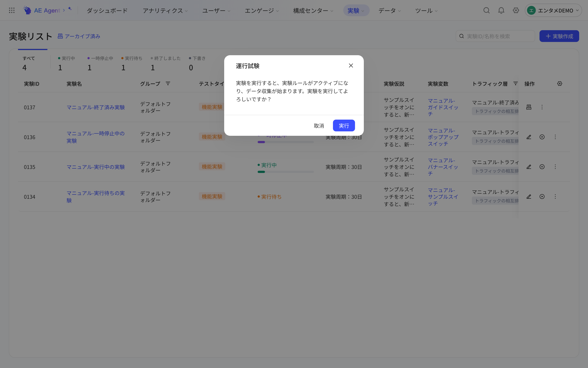Cancel the dialog with 取消

pyautogui.click(x=319, y=126)
